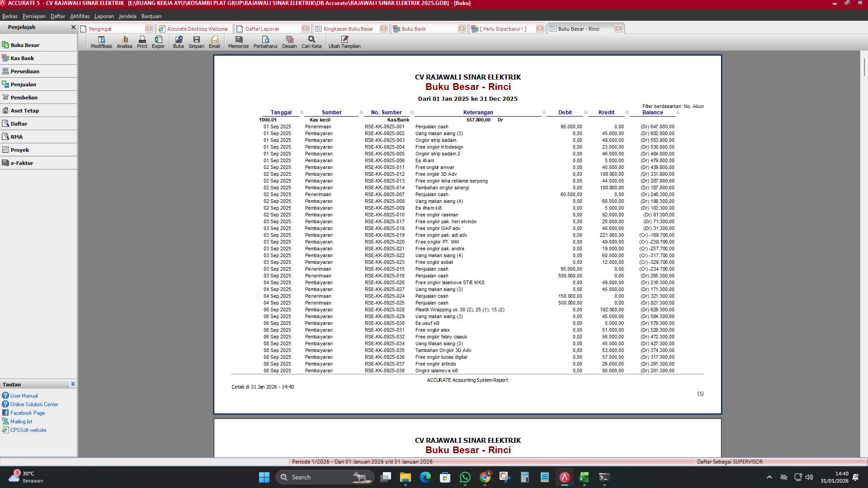
Task: Open the Analisa tool
Action: coord(125,42)
